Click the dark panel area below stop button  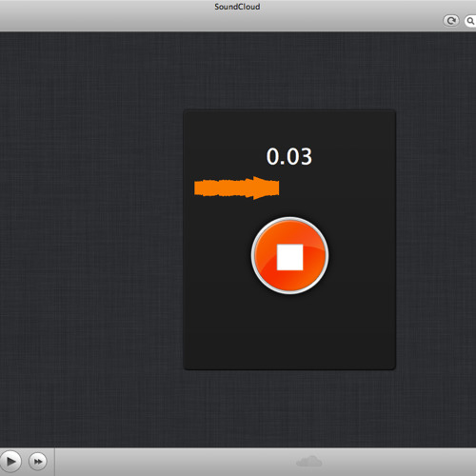[x=289, y=331]
